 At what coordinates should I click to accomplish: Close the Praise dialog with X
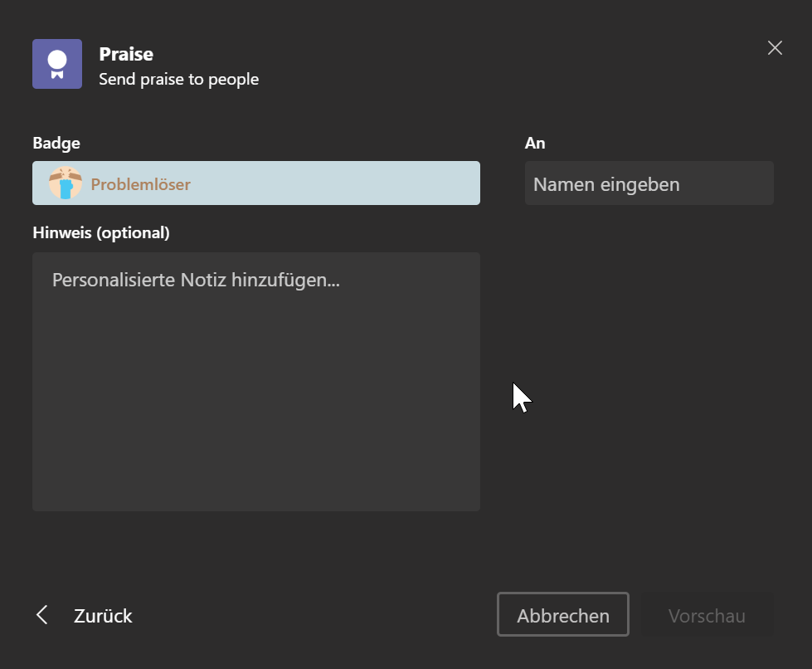[x=775, y=47]
